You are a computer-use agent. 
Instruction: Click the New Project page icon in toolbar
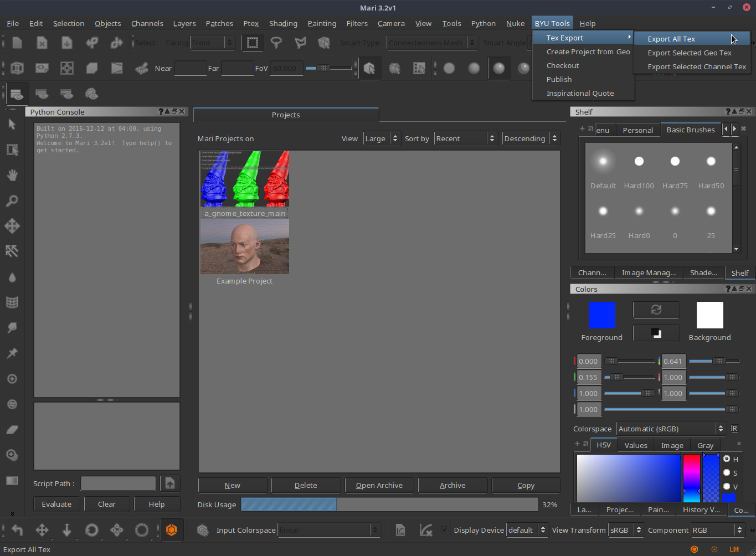coord(17,43)
